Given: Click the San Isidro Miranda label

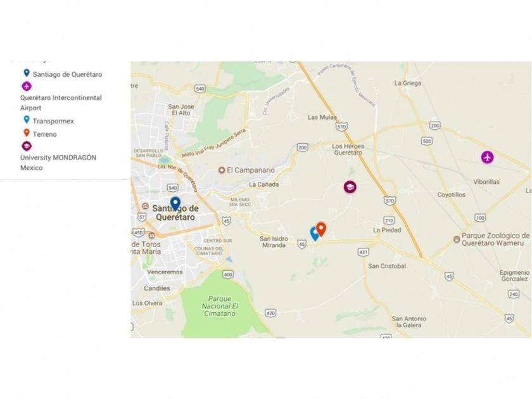Looking at the screenshot, I should click(x=274, y=242).
